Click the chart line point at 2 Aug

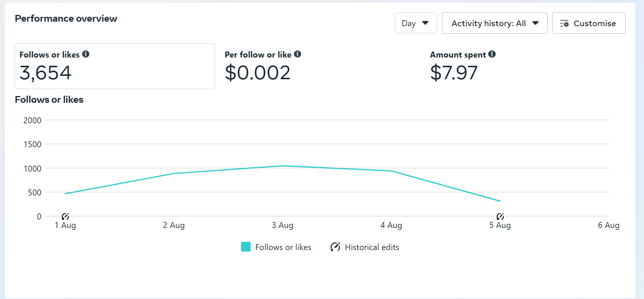point(174,173)
